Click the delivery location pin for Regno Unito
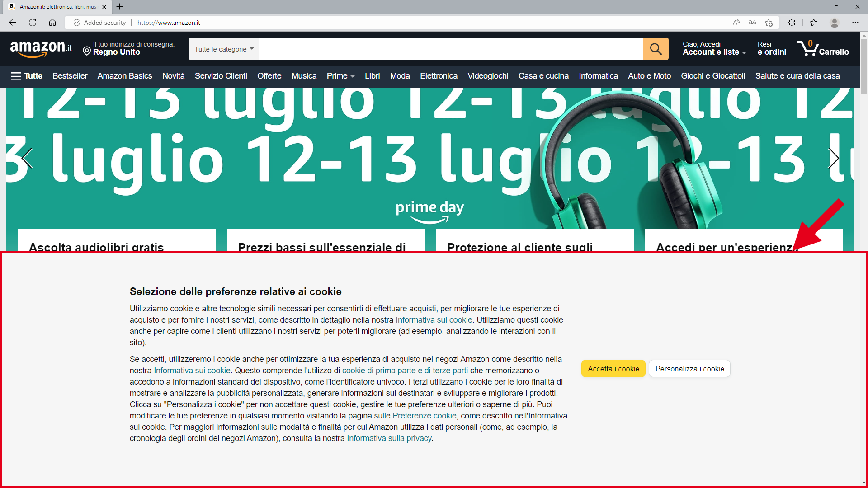The width and height of the screenshot is (868, 488). click(x=87, y=51)
